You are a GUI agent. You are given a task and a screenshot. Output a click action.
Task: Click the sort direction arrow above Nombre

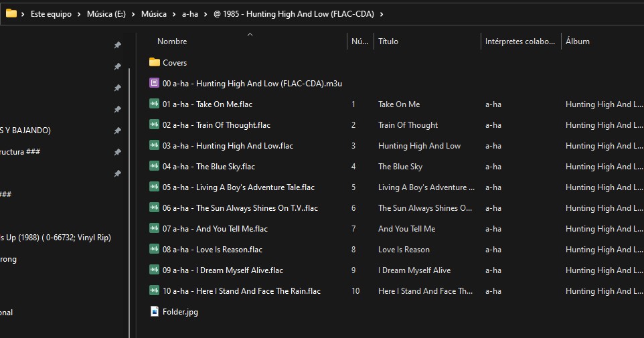250,35
